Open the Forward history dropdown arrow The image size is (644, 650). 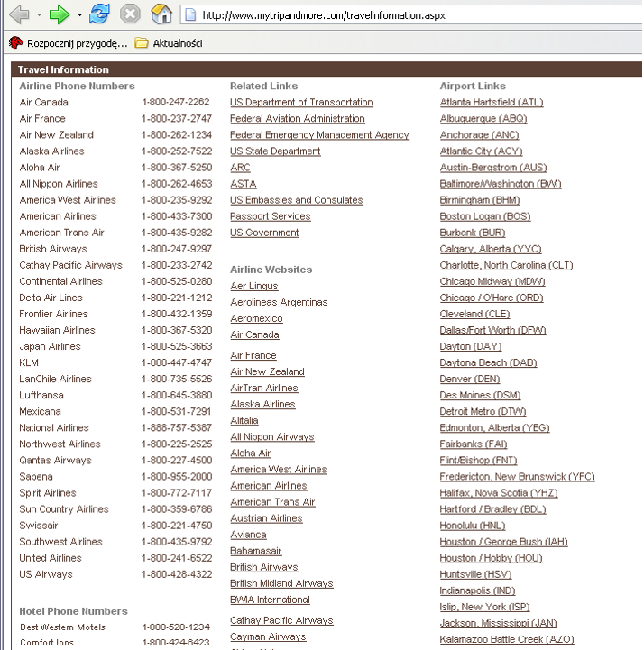pos(79,15)
